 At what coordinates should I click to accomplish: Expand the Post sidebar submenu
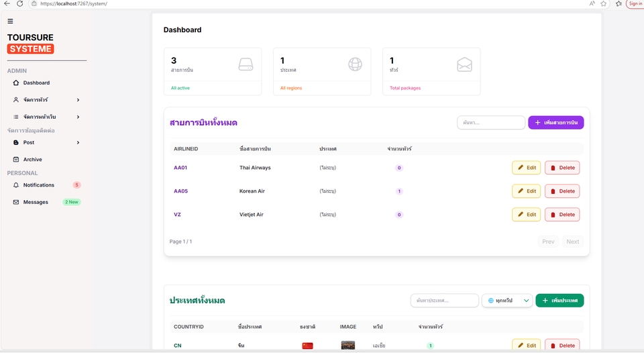pos(78,142)
